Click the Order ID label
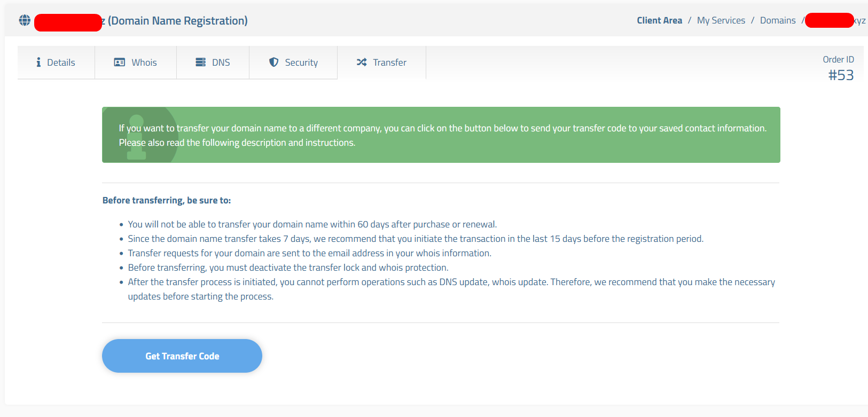The height and width of the screenshot is (417, 868). click(838, 59)
